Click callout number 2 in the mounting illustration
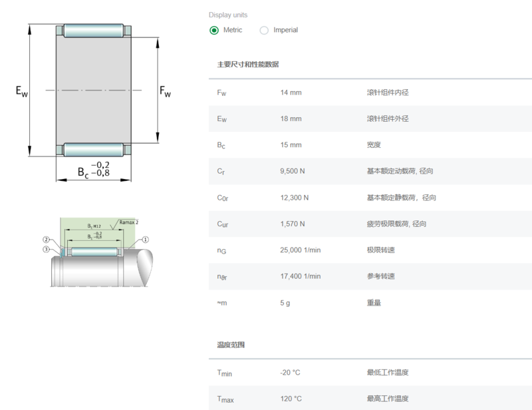The width and height of the screenshot is (532, 410). tap(46, 240)
